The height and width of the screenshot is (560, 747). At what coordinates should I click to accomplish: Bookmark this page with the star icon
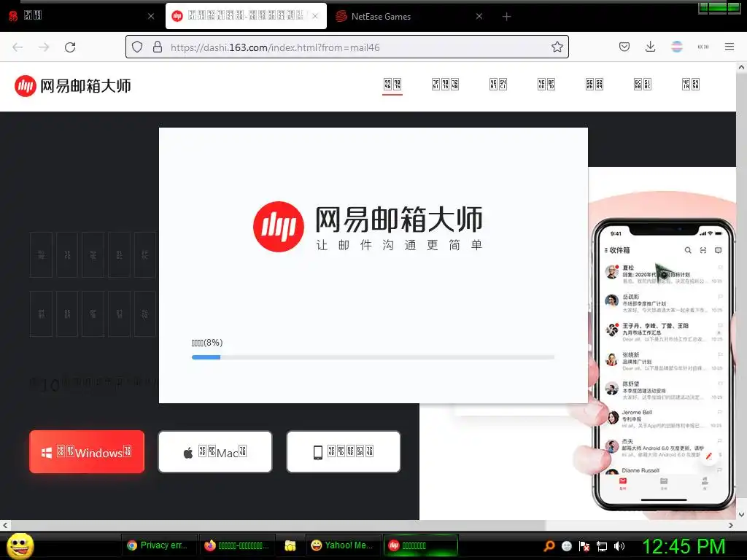point(557,47)
